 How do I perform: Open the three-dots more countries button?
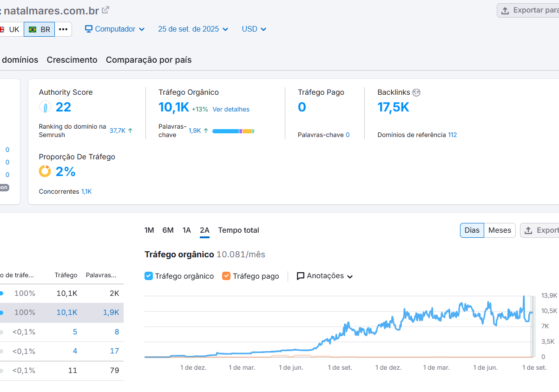(x=63, y=29)
